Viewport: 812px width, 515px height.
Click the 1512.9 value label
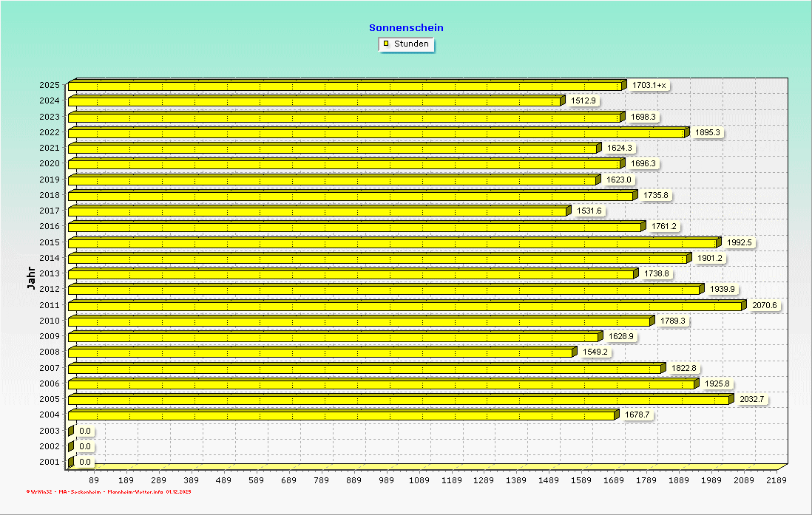click(583, 101)
